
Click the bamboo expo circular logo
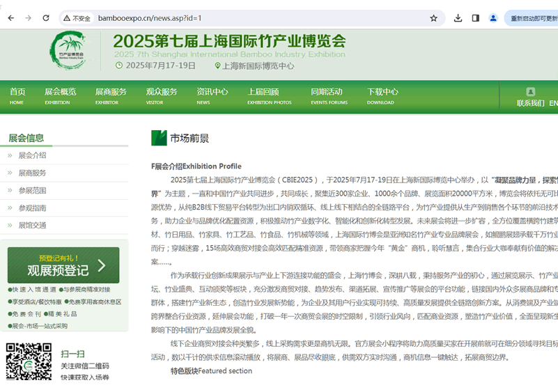[69, 51]
